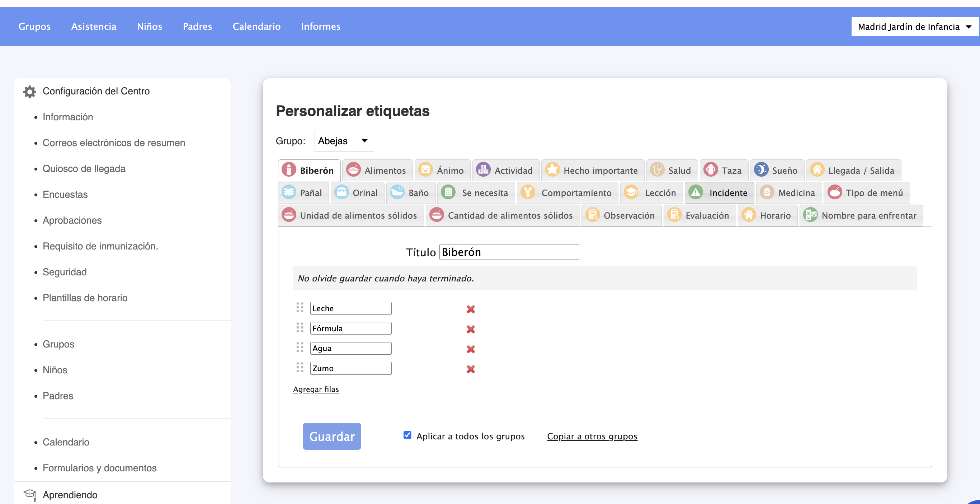Click the Configuración del Centro gear icon
The height and width of the screenshot is (504, 980).
click(29, 92)
